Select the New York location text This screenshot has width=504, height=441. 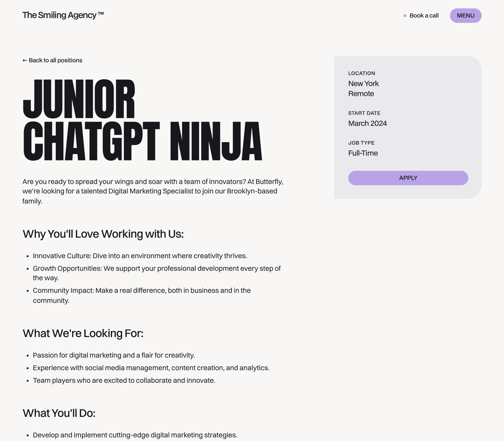point(364,83)
